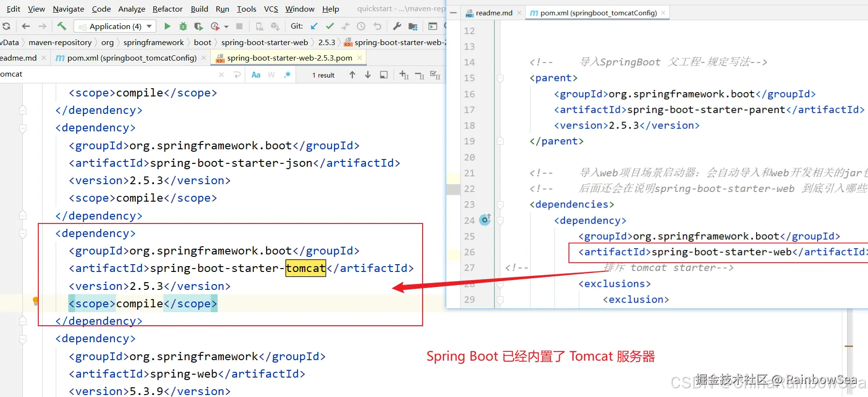Viewport: 868px width, 397px height.
Task: Click line number 22 in right editor
Action: tap(469, 189)
